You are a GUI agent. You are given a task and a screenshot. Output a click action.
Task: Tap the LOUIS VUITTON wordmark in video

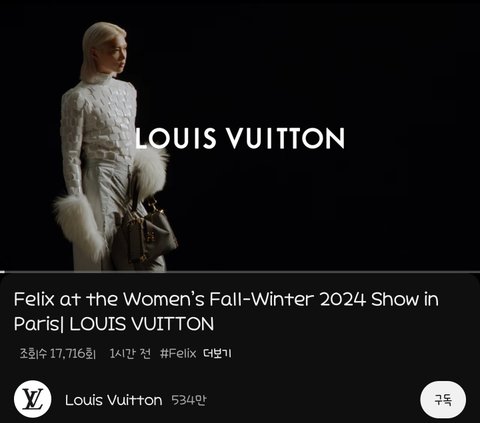click(x=240, y=138)
